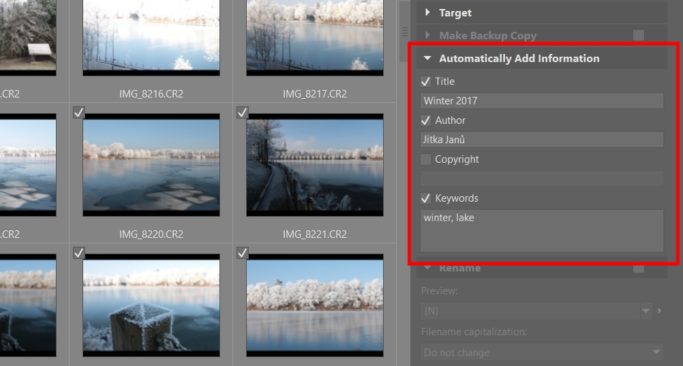Open the Rename pattern dropdown arrow
This screenshot has width=683, height=366.
pos(646,311)
